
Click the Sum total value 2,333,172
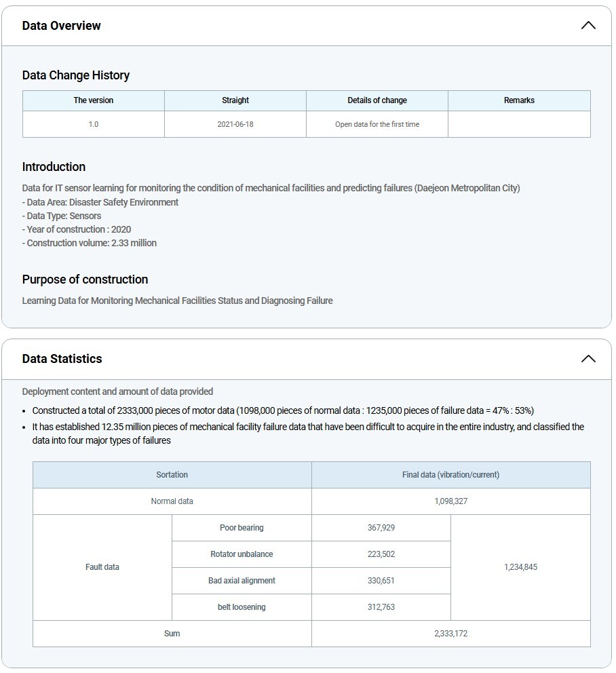click(450, 634)
